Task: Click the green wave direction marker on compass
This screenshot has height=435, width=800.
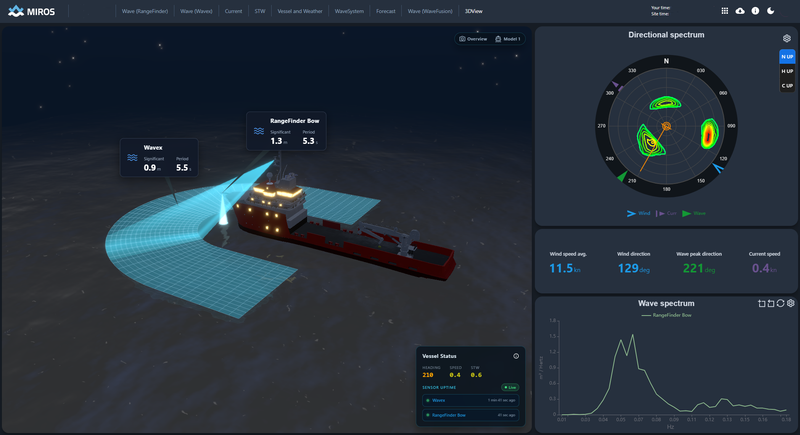Action: point(622,177)
